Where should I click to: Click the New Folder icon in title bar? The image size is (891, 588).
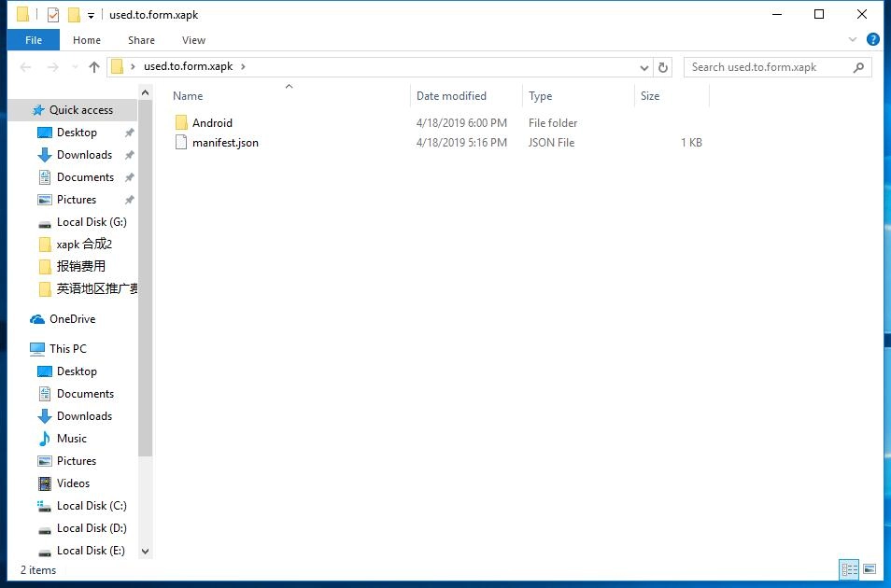[x=74, y=15]
